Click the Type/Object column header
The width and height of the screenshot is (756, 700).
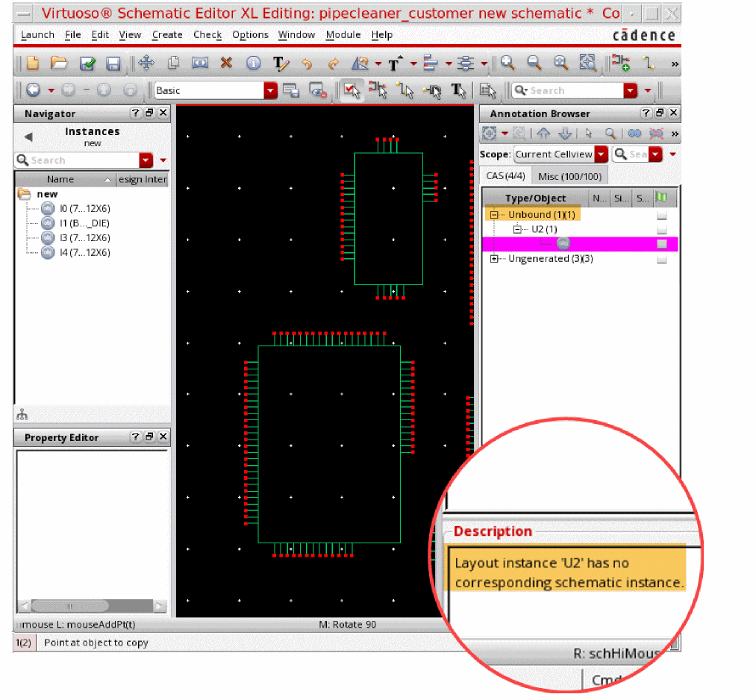(x=535, y=199)
